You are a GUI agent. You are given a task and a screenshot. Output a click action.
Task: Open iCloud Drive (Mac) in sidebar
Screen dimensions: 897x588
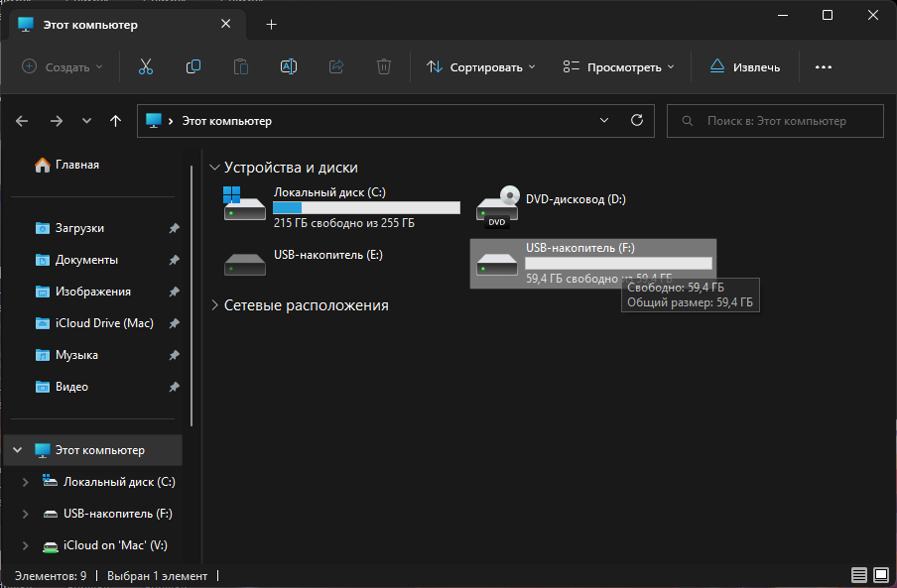coord(94,323)
